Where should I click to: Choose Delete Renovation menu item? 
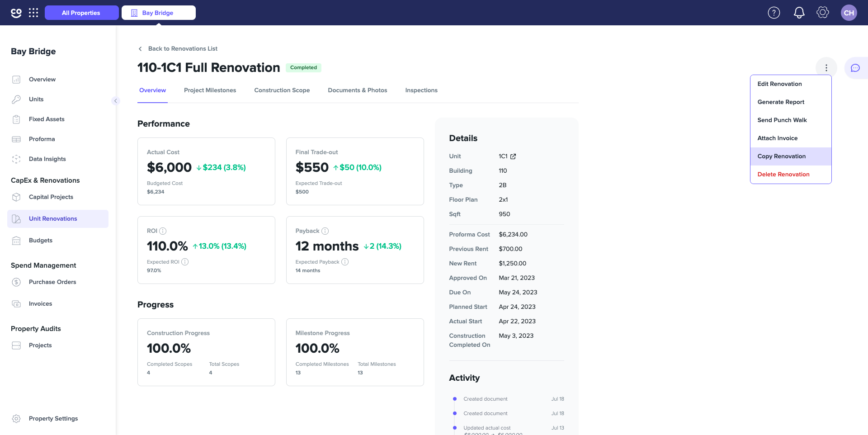click(x=791, y=175)
